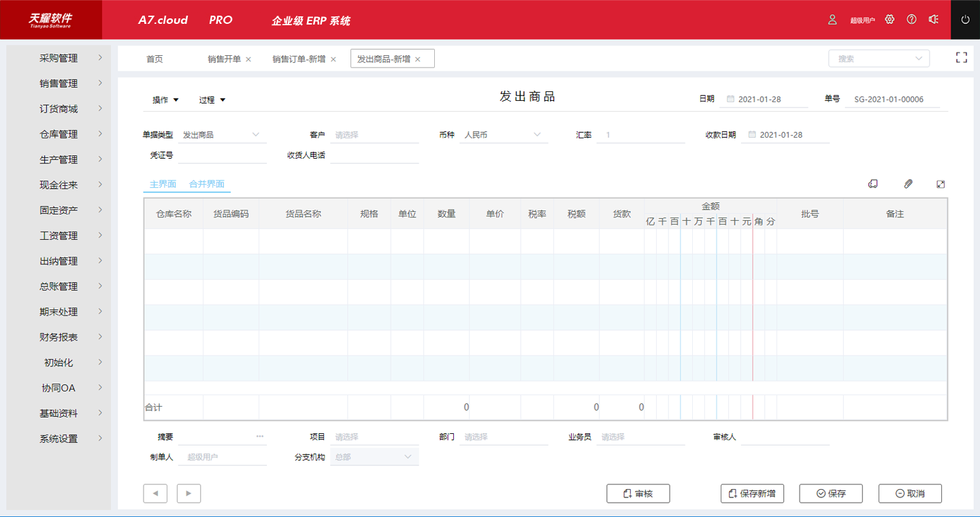
Task: Open the 出纳管理 menu item
Action: (59, 262)
